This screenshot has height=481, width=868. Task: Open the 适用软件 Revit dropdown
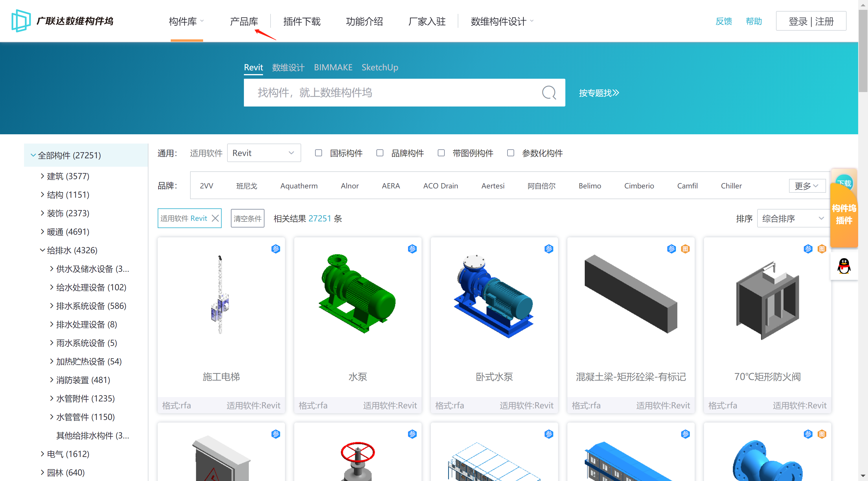coord(264,153)
